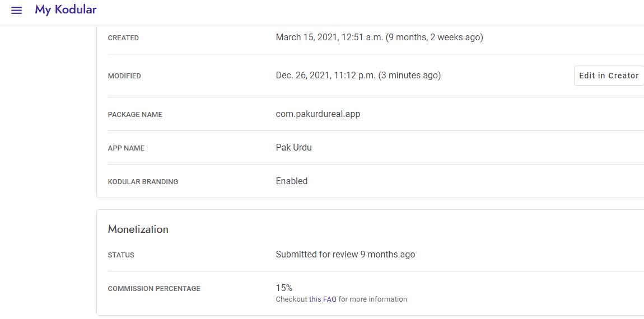This screenshot has width=644, height=319.
Task: Click the MODIFIED field label
Action: [124, 76]
